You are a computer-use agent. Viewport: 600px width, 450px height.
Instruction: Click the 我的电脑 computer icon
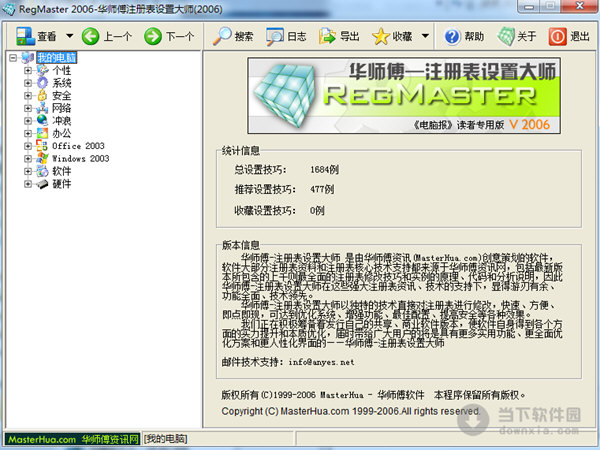tap(28, 58)
